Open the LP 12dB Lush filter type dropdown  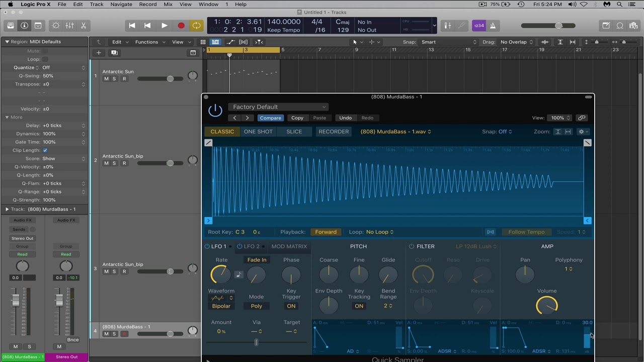click(x=476, y=246)
